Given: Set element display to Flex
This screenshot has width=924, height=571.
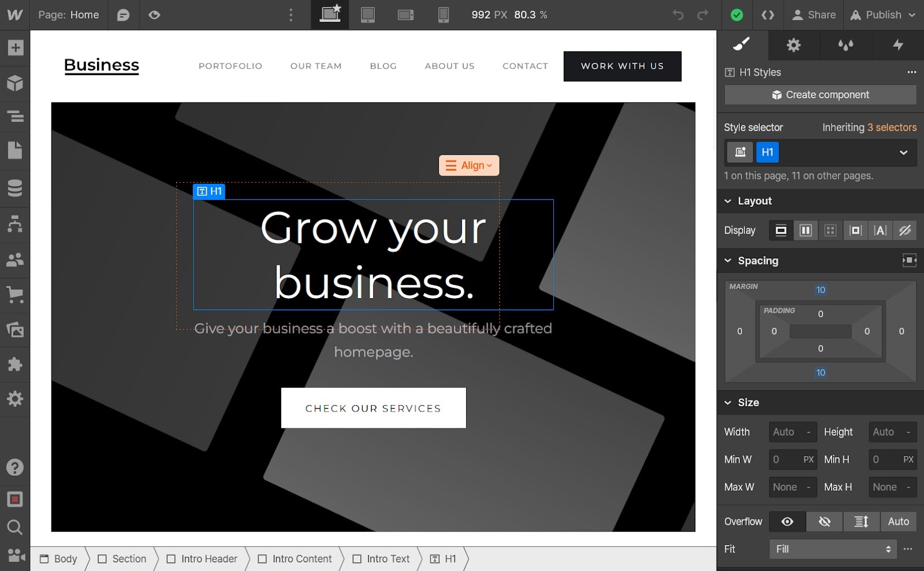Looking at the screenshot, I should coord(806,230).
